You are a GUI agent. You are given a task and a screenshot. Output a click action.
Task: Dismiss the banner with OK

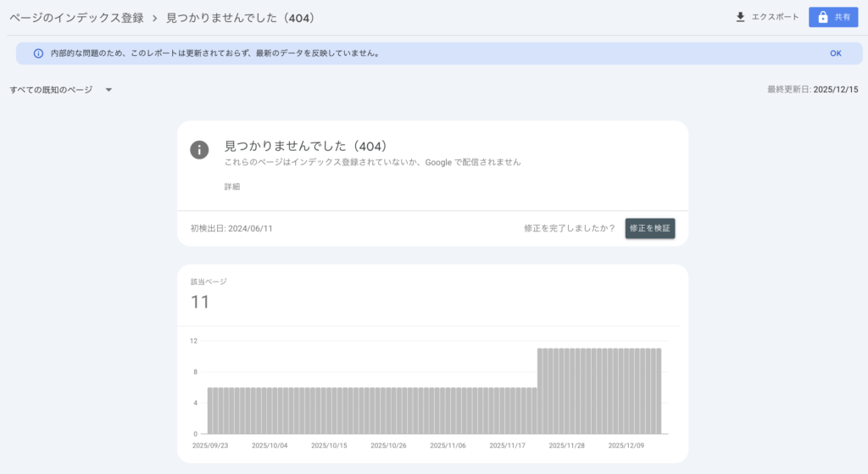tap(835, 53)
